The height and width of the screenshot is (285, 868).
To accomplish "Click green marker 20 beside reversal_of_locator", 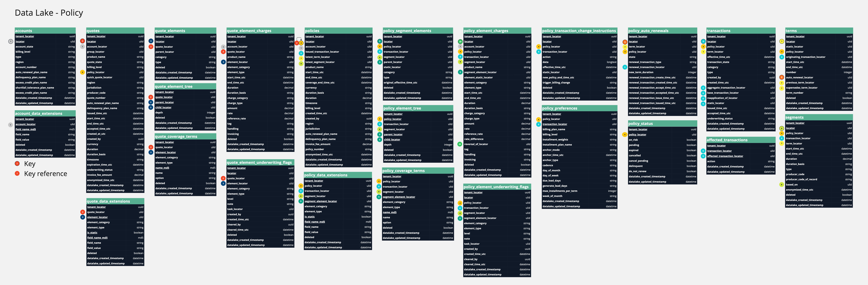I will 460,144.
